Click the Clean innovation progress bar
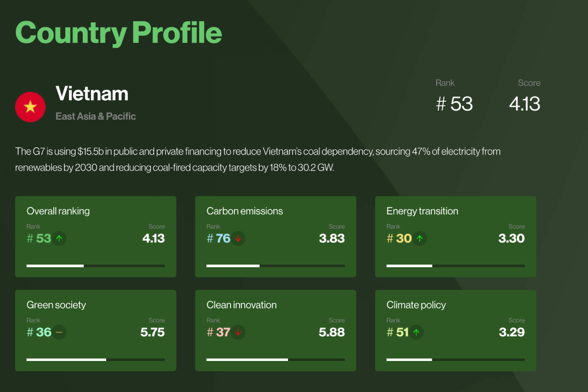This screenshot has width=588, height=392. point(275,359)
